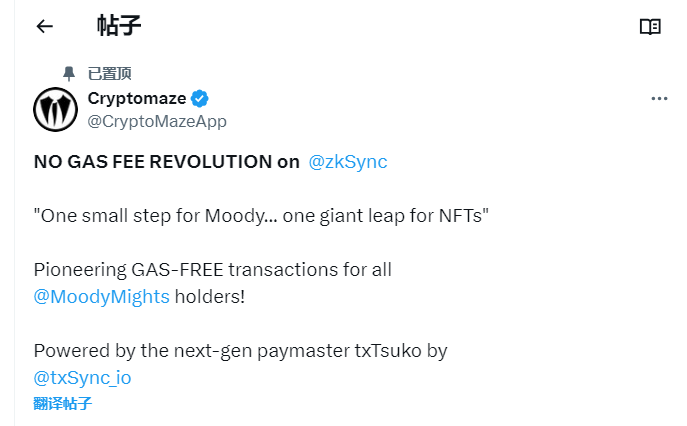
Task: Open the @CryptoMazeApp handle
Action: coord(157,121)
